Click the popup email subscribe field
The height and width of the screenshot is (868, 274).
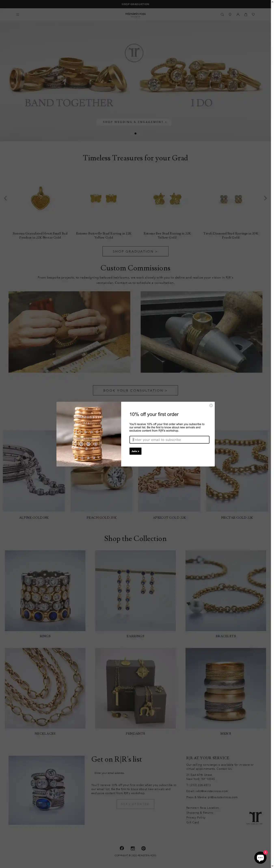pos(169,440)
